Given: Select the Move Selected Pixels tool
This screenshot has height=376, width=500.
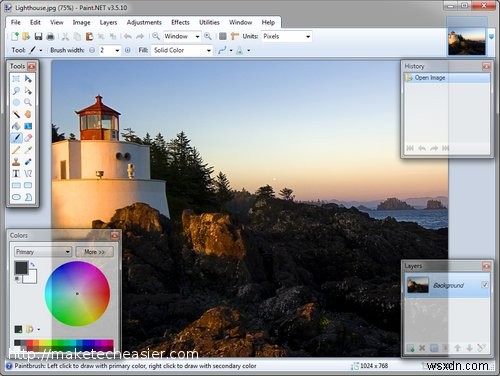Looking at the screenshot, I should [28, 79].
